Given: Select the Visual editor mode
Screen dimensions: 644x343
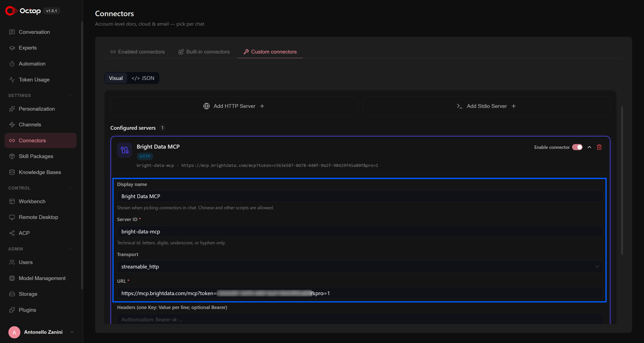Looking at the screenshot, I should (116, 78).
